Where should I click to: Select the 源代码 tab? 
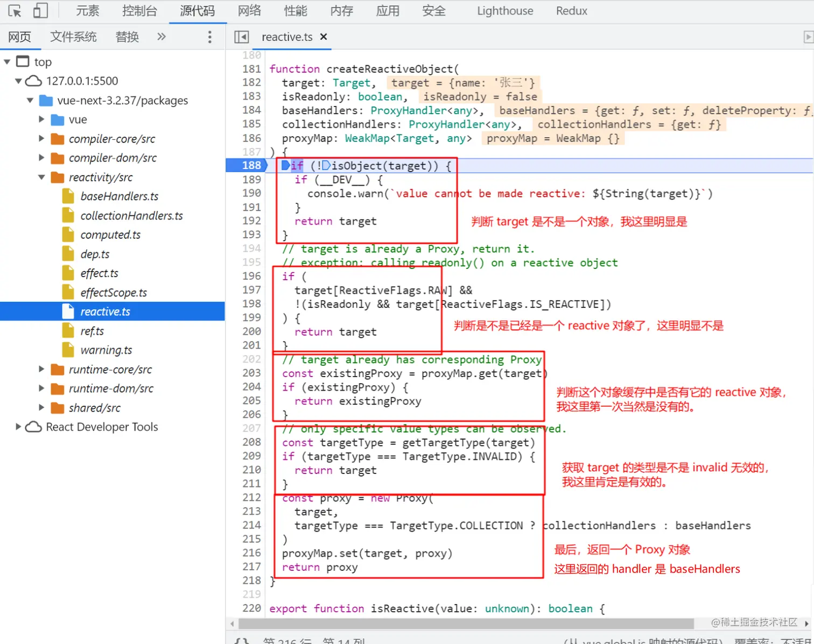(198, 11)
